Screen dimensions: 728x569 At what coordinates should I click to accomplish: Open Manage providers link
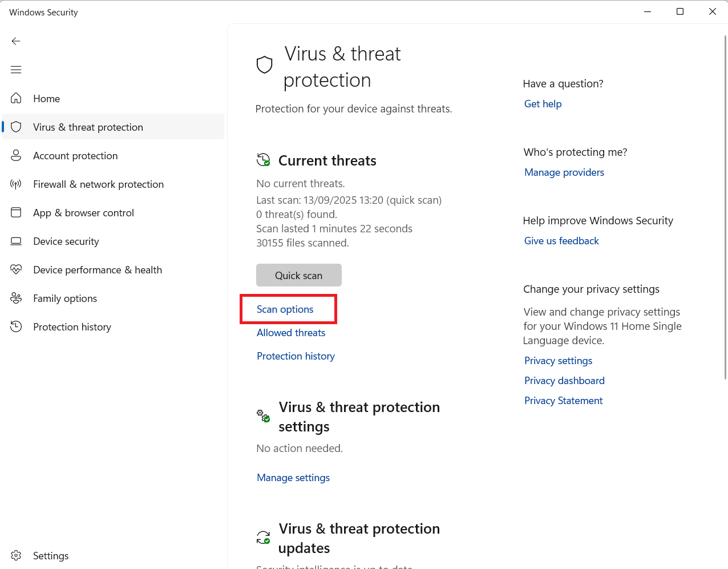pyautogui.click(x=564, y=172)
